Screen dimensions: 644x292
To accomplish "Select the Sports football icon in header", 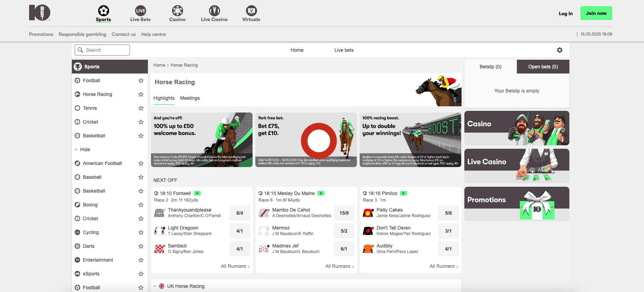I will [103, 10].
